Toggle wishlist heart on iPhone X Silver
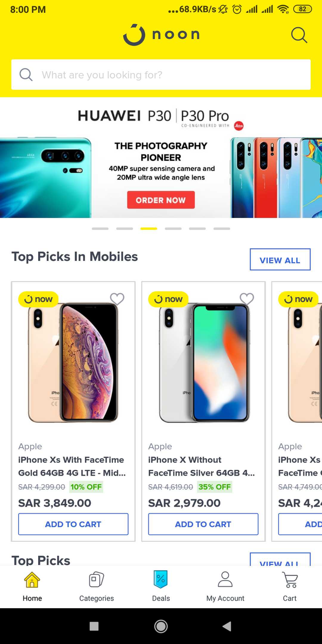This screenshot has height=644, width=322. point(247,299)
